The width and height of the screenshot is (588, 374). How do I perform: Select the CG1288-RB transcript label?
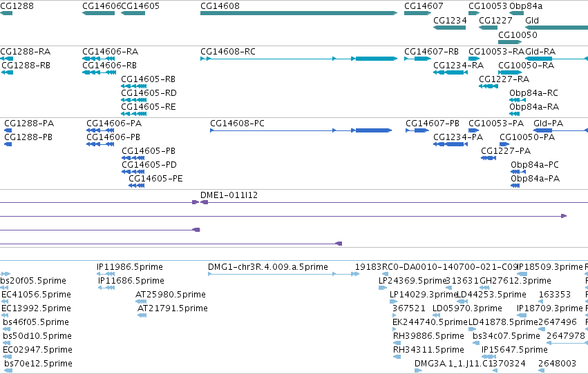click(x=26, y=66)
